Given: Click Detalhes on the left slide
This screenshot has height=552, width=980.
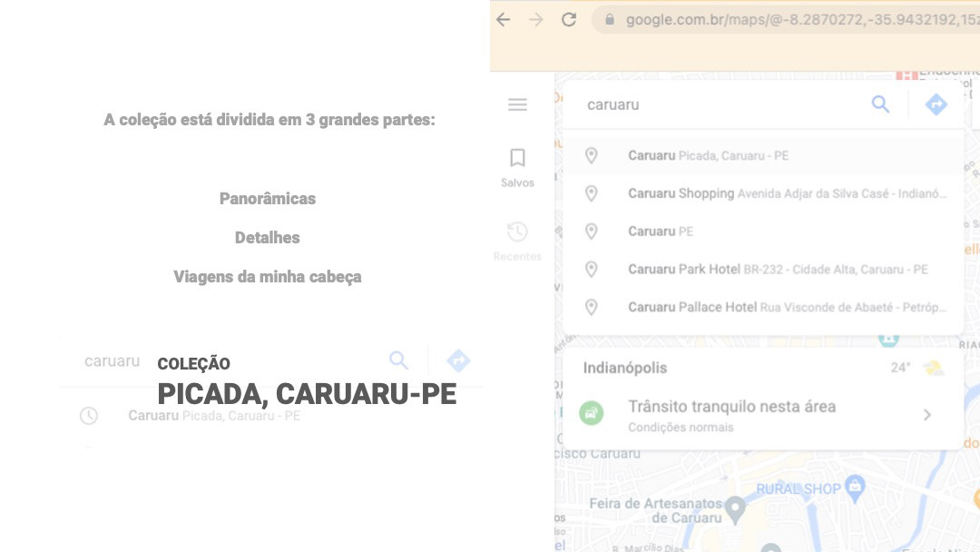Looking at the screenshot, I should coord(268,238).
